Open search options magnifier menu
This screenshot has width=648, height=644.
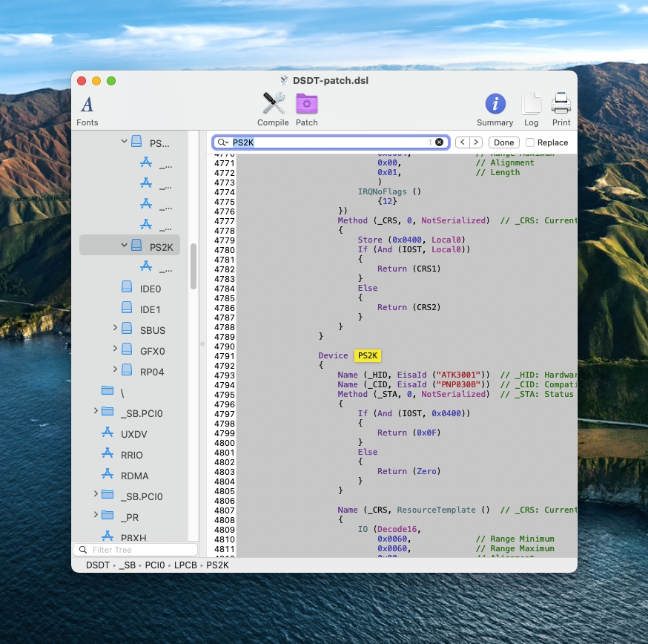222,142
